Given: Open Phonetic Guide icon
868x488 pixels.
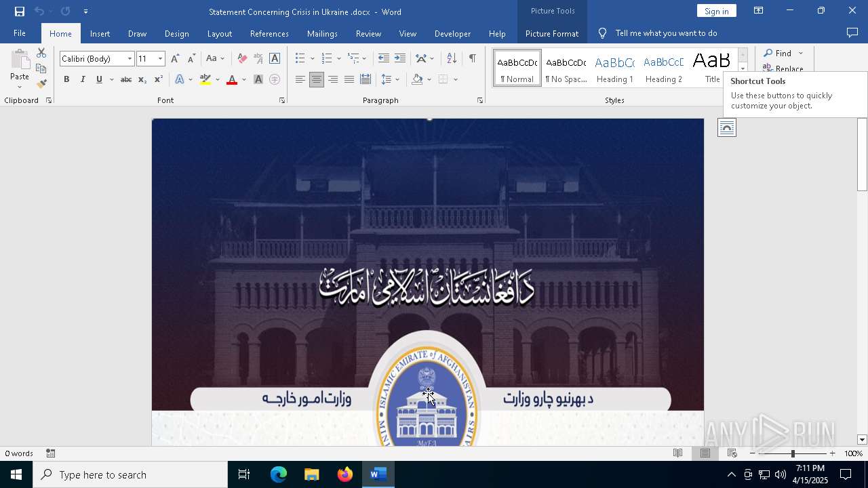Looking at the screenshot, I should pyautogui.click(x=258, y=59).
